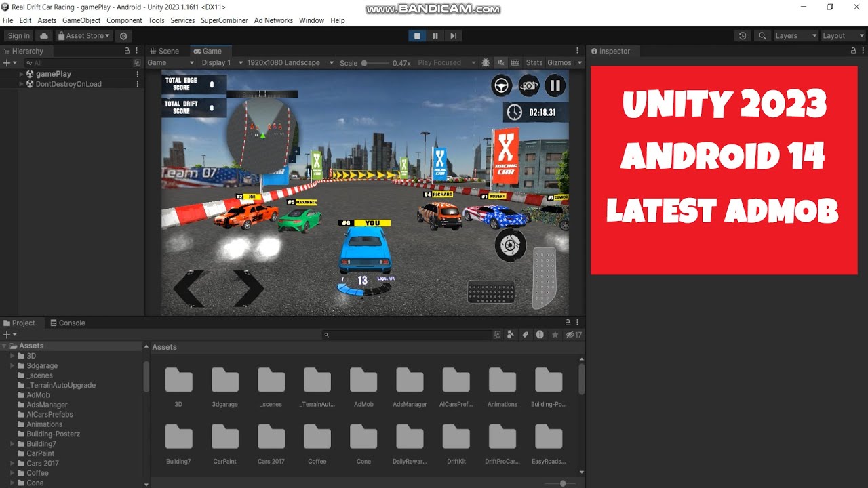This screenshot has height=488, width=868.
Task: Toggle the Stats overlay
Action: tap(534, 62)
